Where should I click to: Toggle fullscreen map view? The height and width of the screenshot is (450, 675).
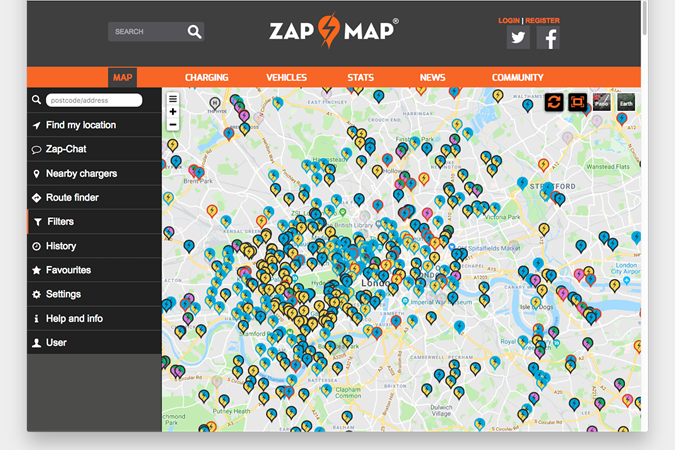point(578,102)
